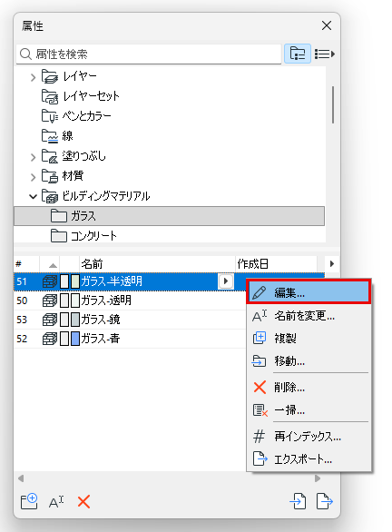The width and height of the screenshot is (392, 532).
Task: Open the list options menu icon
Action: [325, 54]
